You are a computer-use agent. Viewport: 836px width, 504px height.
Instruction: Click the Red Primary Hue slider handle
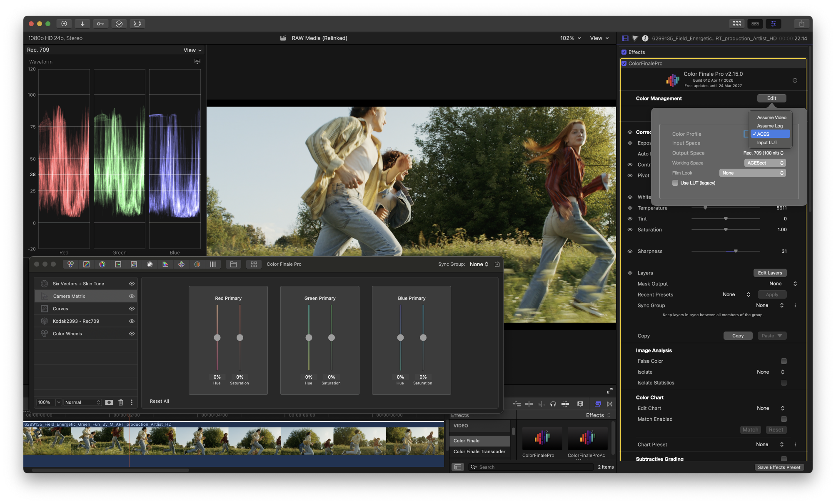click(217, 338)
